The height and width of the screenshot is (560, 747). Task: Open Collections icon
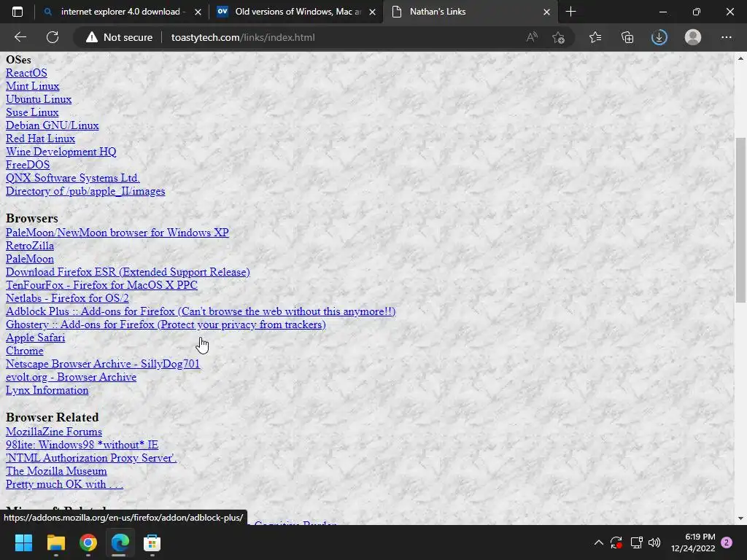627,37
